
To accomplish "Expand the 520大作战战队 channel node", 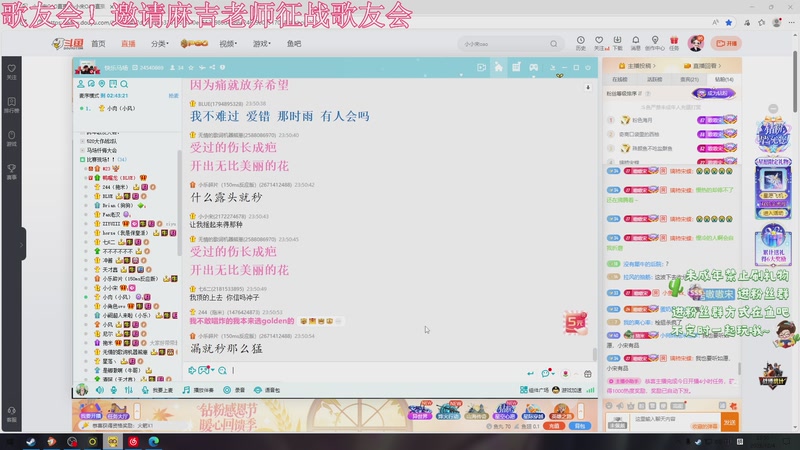I will pyautogui.click(x=82, y=141).
